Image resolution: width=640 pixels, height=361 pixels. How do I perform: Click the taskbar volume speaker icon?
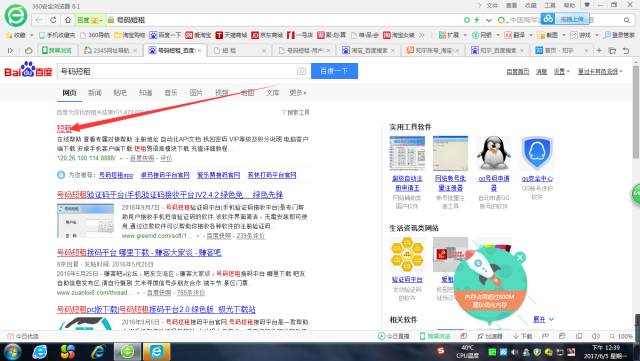[x=514, y=352]
